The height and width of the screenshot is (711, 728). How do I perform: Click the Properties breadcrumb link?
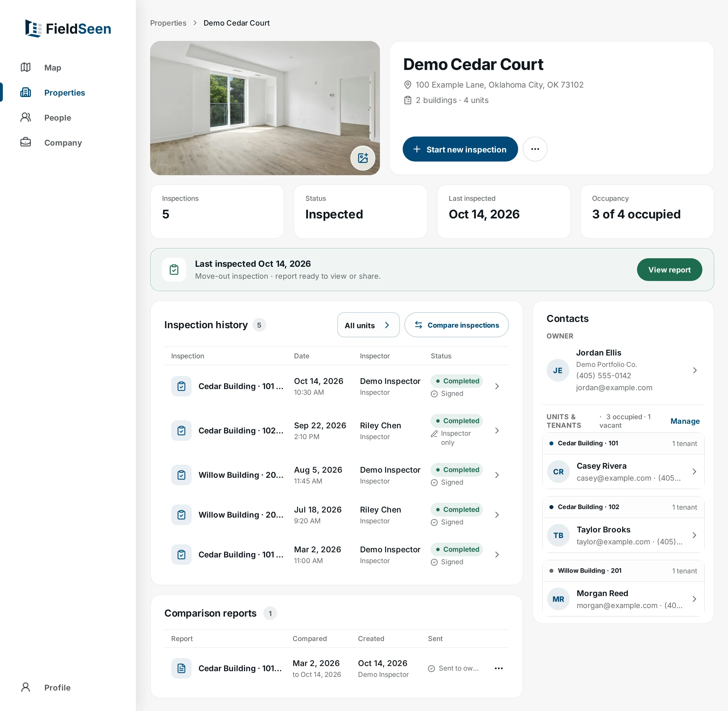pyautogui.click(x=168, y=23)
